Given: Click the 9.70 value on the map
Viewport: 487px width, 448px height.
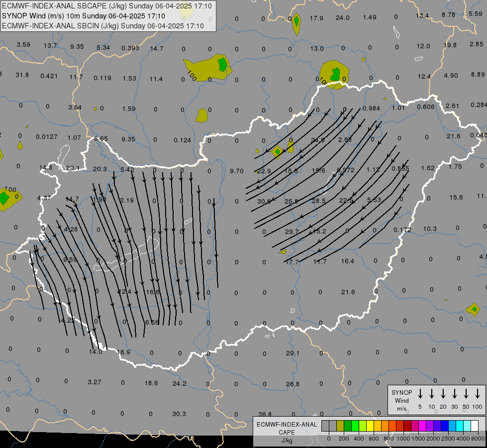Looking at the screenshot, I should tap(236, 171).
